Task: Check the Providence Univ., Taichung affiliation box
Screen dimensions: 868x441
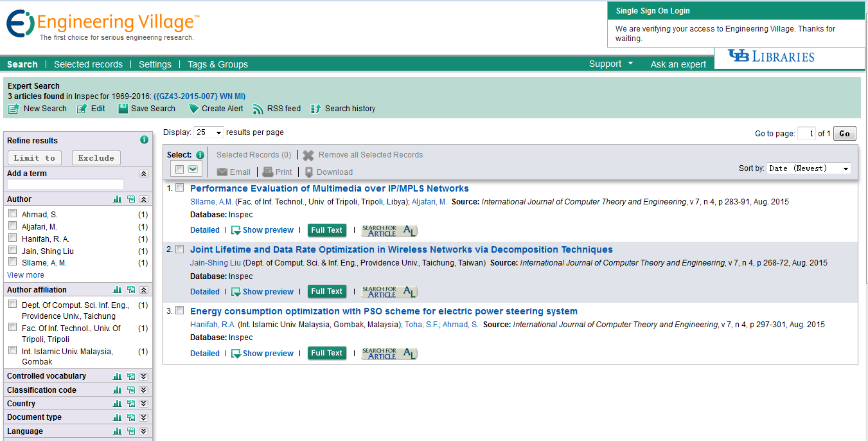Action: pos(12,304)
